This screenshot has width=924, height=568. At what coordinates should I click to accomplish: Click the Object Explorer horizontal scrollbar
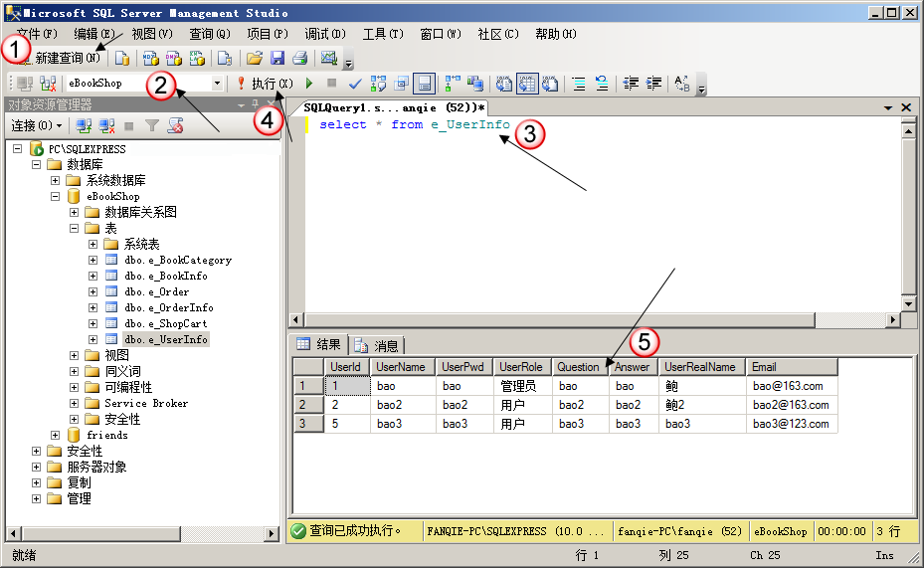click(x=142, y=534)
